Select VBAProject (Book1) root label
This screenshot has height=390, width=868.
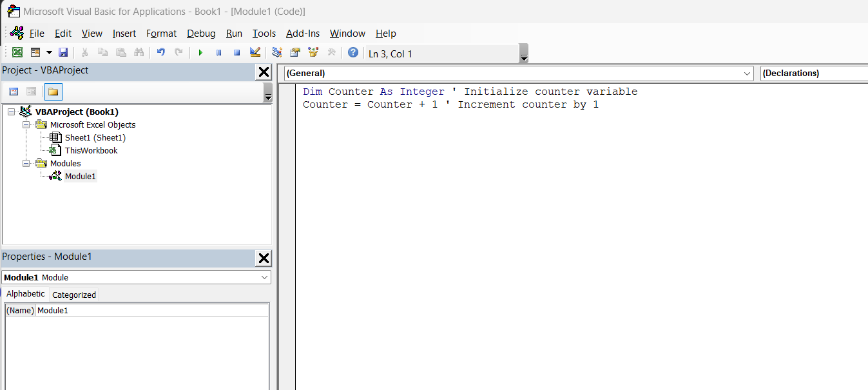[77, 112]
